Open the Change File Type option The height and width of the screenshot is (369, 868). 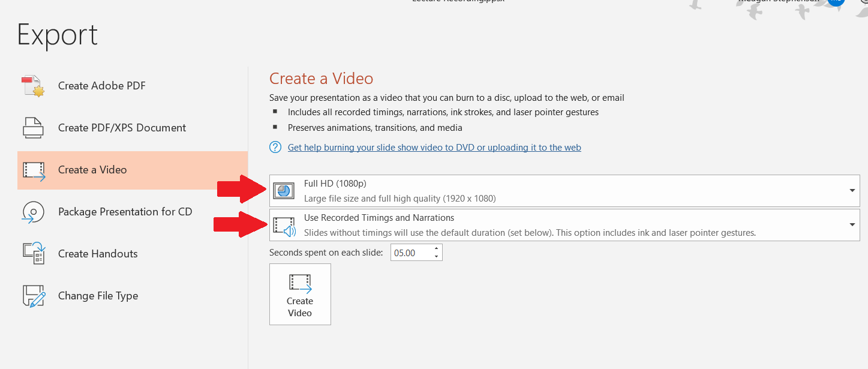pyautogui.click(x=133, y=296)
